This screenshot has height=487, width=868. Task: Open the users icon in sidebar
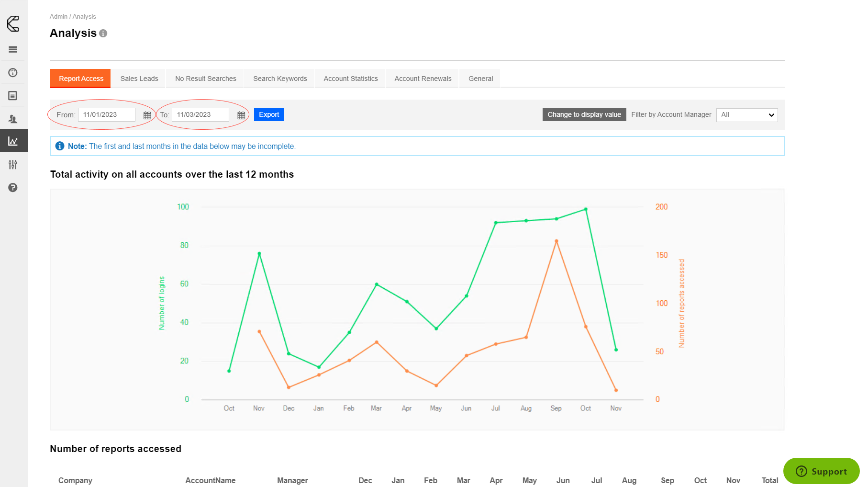coord(13,119)
